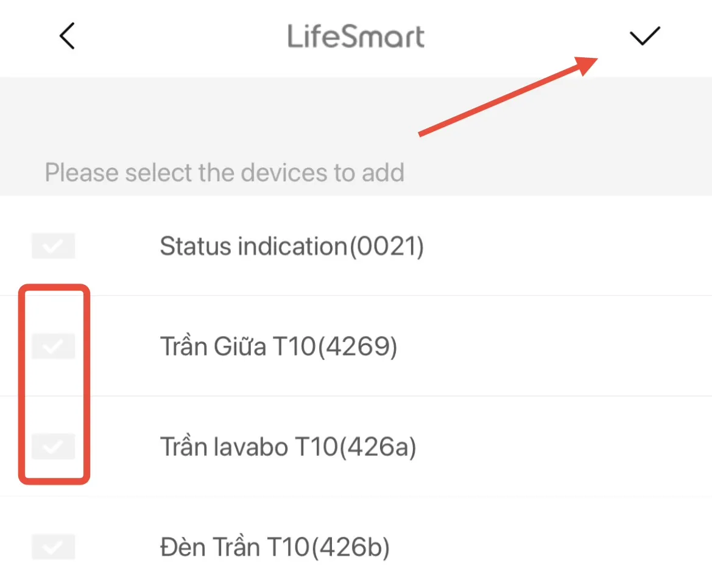Image resolution: width=712 pixels, height=588 pixels.
Task: Click the "Please select the devices to add" text
Action: click(225, 173)
